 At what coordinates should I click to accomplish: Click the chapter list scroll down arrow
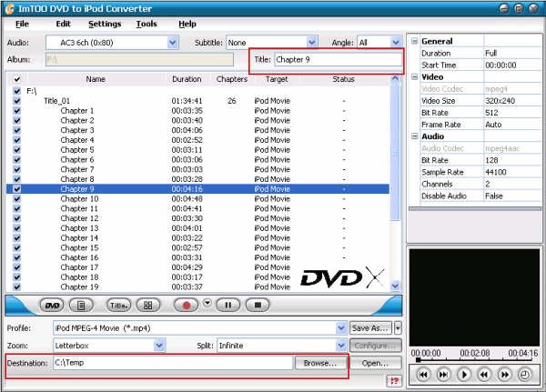pyautogui.click(x=395, y=286)
